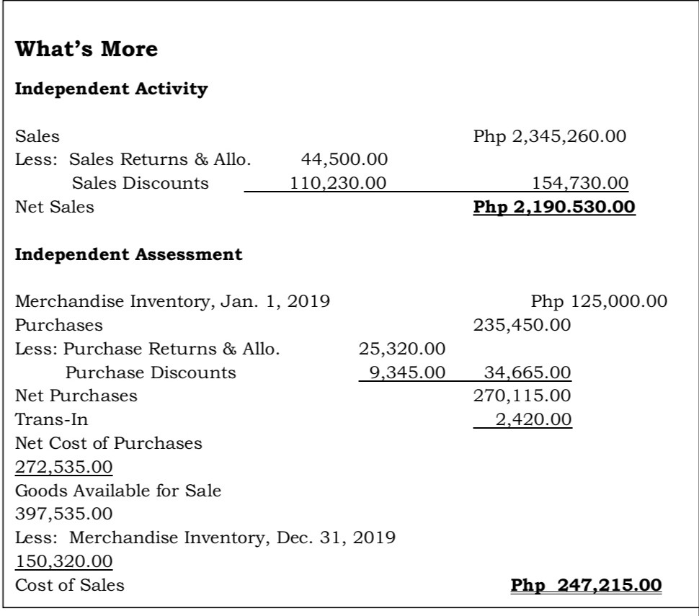This screenshot has height=616, width=699.
Task: Select the ending inventory value 150,320.00
Action: pyautogui.click(x=63, y=561)
